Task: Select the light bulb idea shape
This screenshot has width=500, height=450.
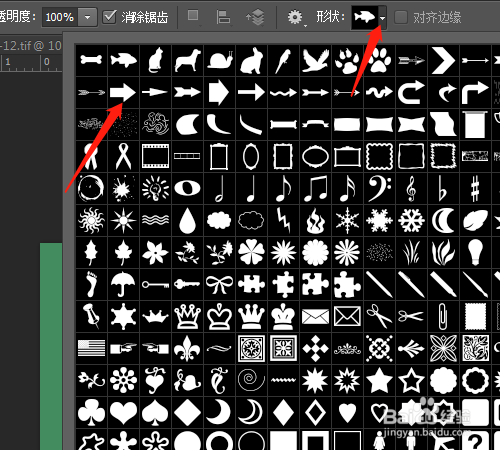Action: [155, 188]
